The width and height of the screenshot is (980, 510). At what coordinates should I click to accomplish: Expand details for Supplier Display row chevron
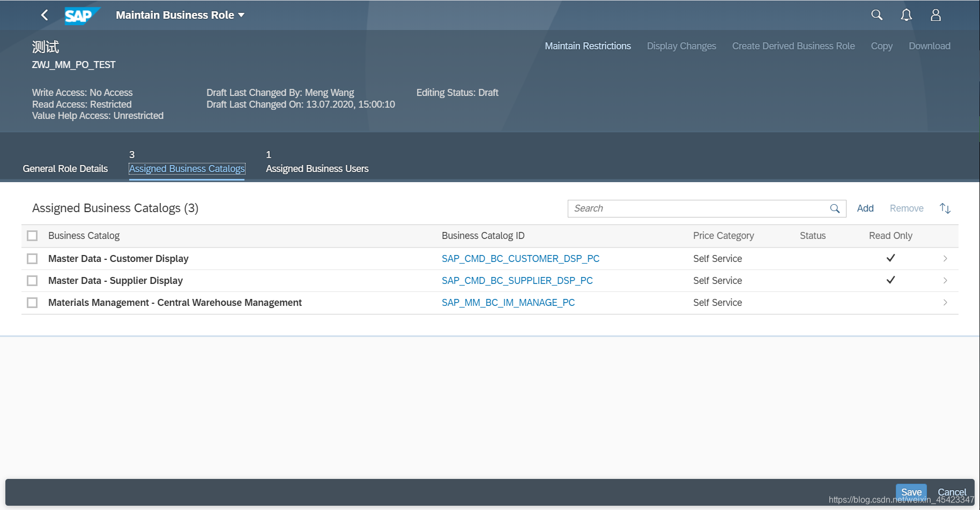pos(945,281)
